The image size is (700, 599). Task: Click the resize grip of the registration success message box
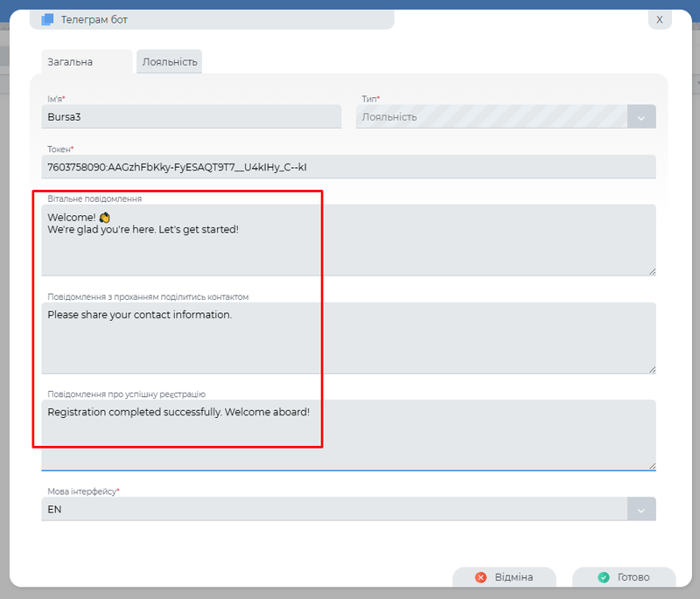pyautogui.click(x=652, y=466)
